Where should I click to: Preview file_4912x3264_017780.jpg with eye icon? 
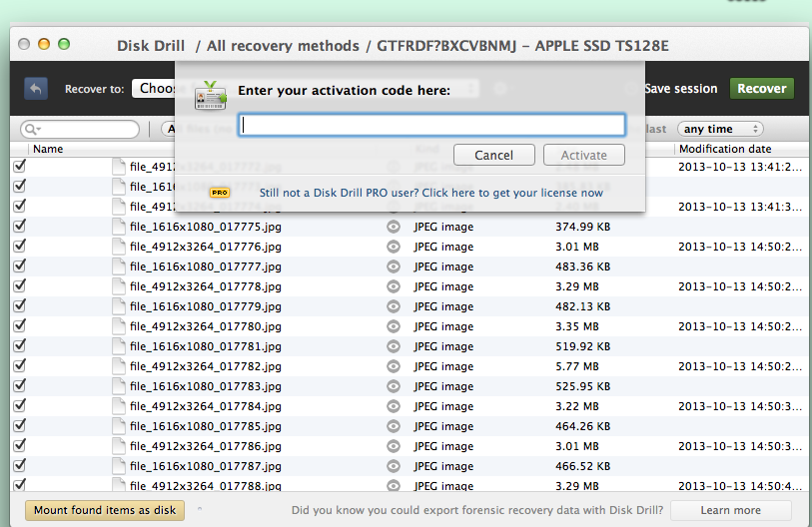(394, 326)
